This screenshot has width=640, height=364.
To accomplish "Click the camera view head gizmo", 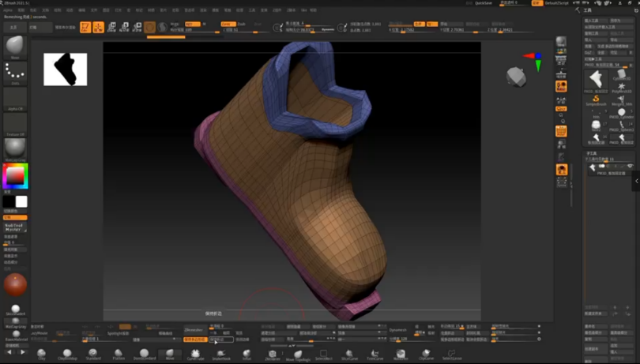I will [516, 76].
